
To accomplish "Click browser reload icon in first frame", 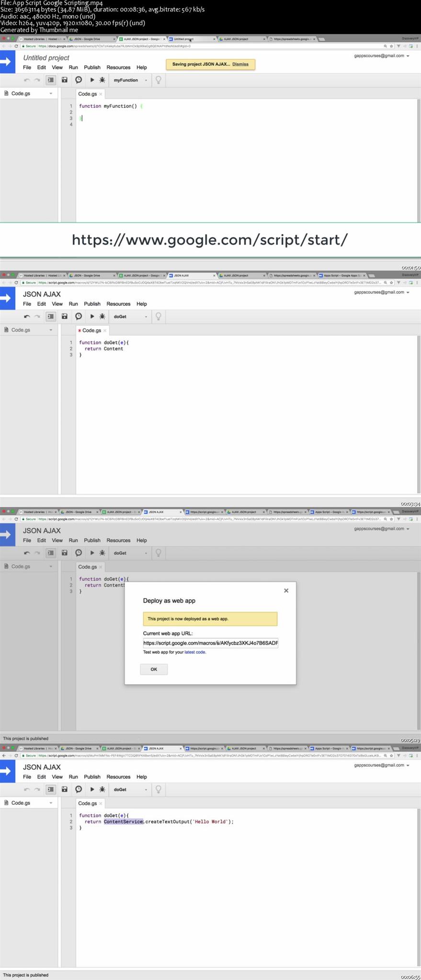I will click(x=16, y=46).
